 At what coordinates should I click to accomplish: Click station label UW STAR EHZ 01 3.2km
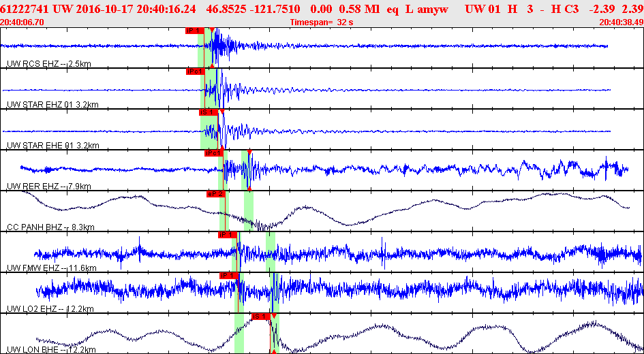52,105
